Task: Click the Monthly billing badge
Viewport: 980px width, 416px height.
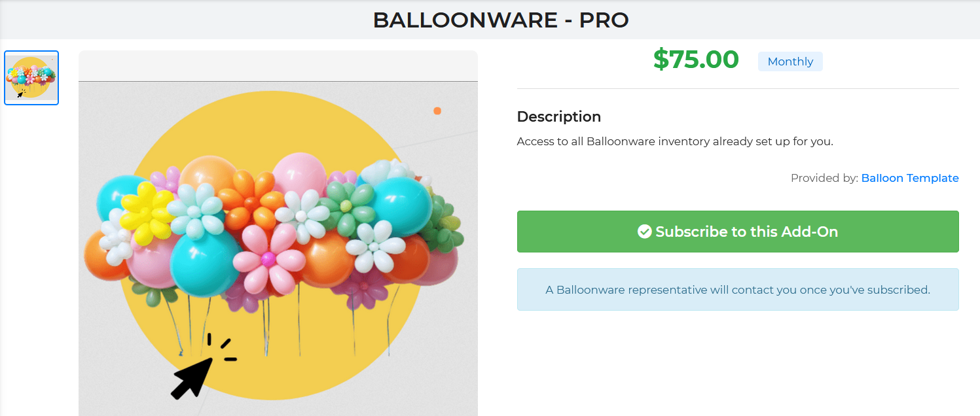Action: point(790,61)
